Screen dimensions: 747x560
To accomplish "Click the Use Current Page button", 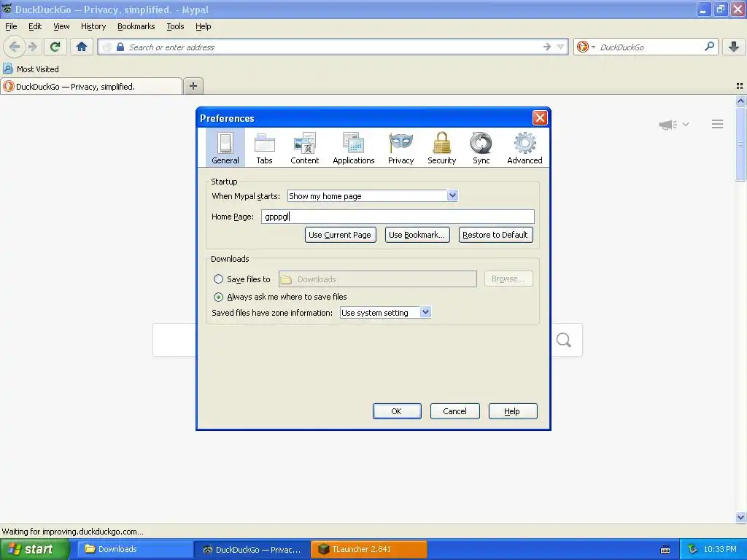I will (x=340, y=235).
